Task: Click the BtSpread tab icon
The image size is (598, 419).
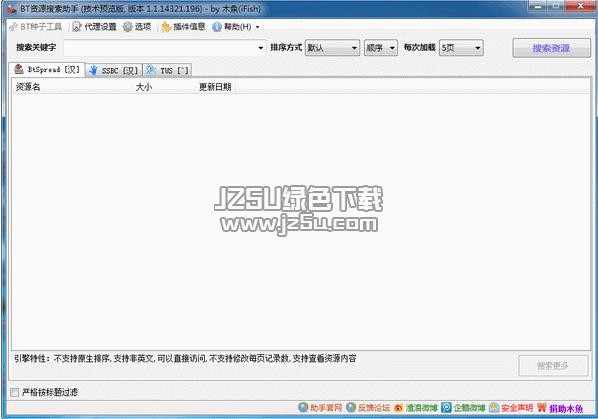Action: coord(19,69)
